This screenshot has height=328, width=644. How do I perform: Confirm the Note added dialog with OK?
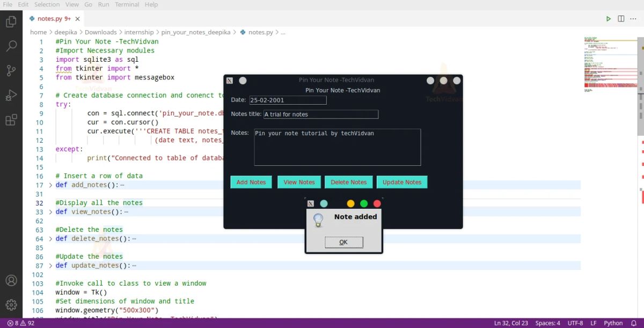pos(343,242)
